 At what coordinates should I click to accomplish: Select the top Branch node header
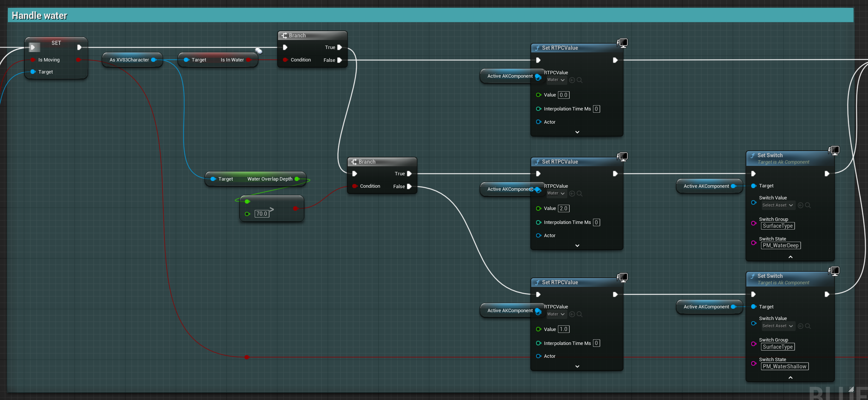(312, 35)
